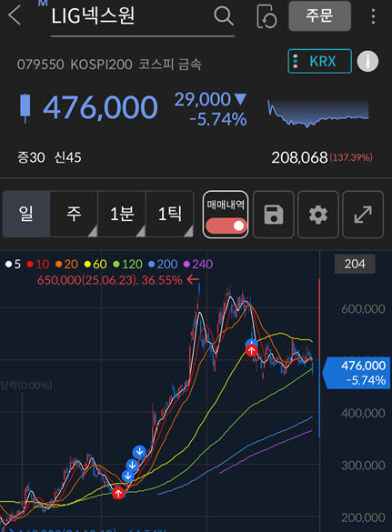Tap the 증30 margin label

pos(31,157)
